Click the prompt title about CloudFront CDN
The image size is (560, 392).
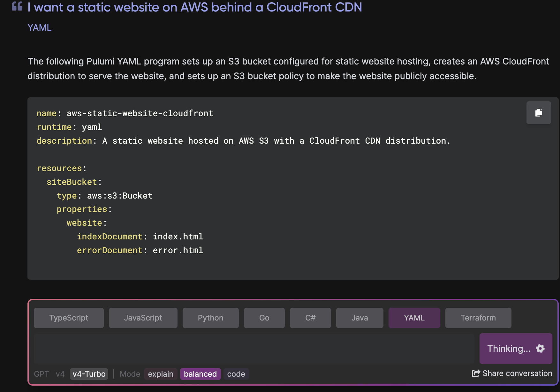pos(195,7)
